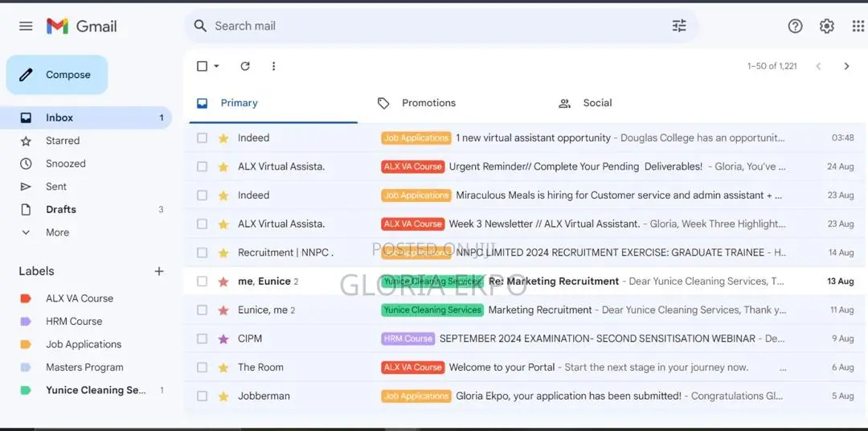The height and width of the screenshot is (431, 868).
Task: Select the Miraculous Meals email checkbox
Action: coord(202,195)
